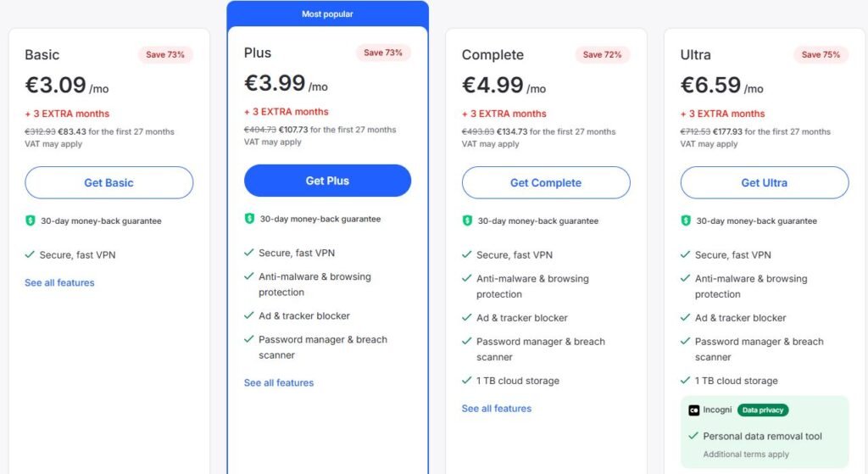Click the Incogni logo icon in Ultra plan

[x=693, y=410]
